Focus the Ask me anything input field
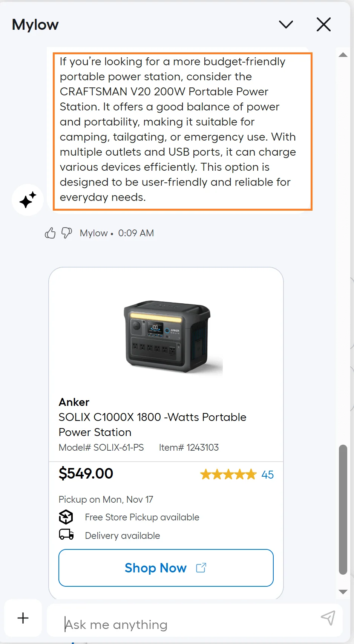Screen dimensions: 354x644 pyautogui.click(x=170, y=624)
